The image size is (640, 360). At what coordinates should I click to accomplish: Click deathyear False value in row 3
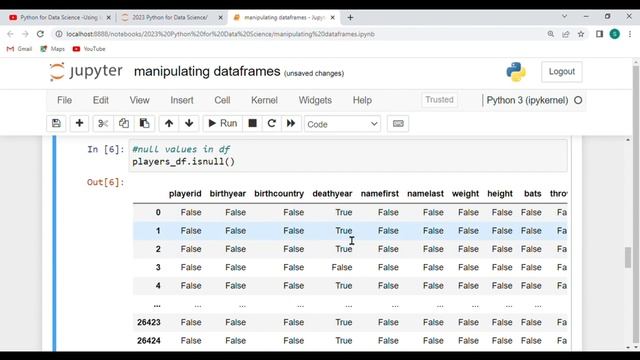point(342,267)
